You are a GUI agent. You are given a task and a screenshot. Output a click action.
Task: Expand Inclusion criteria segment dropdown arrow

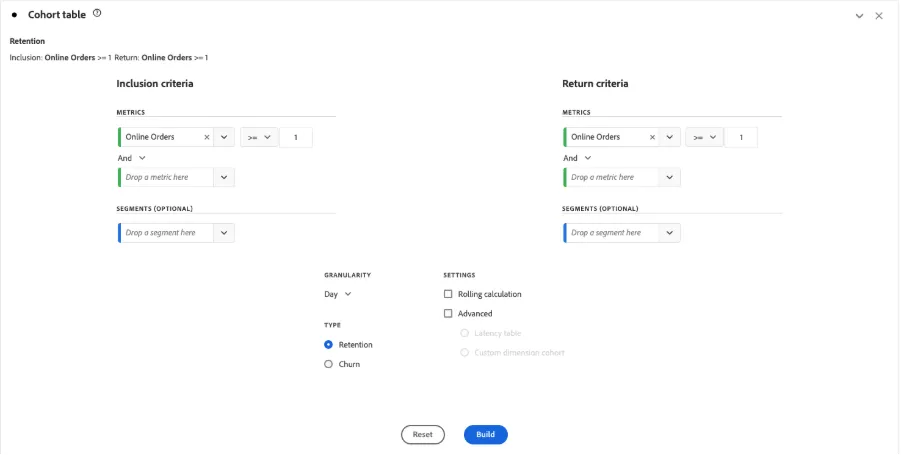point(224,233)
